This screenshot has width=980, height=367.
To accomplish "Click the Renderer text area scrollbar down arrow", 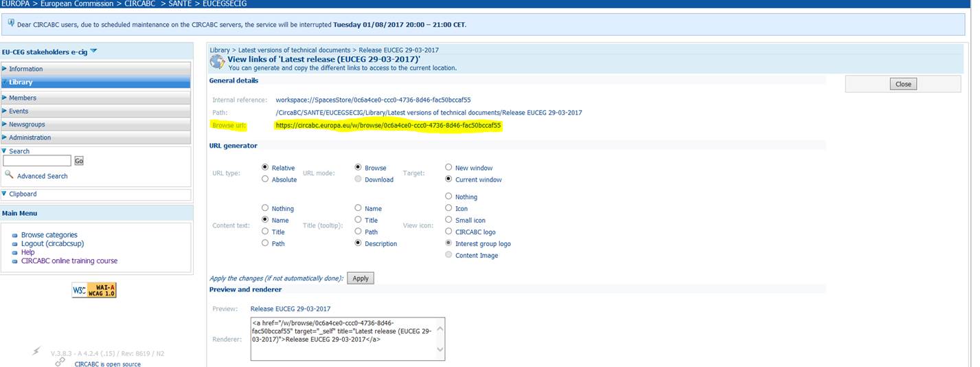I will [440, 350].
